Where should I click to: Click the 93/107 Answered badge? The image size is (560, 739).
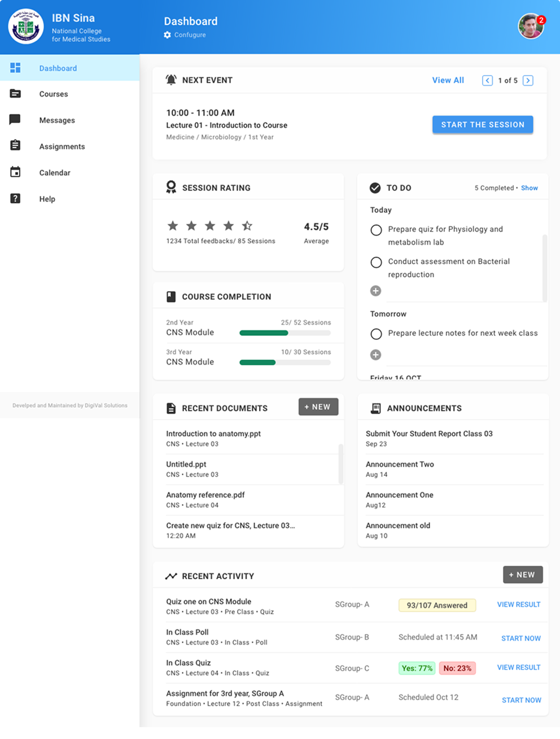437,605
